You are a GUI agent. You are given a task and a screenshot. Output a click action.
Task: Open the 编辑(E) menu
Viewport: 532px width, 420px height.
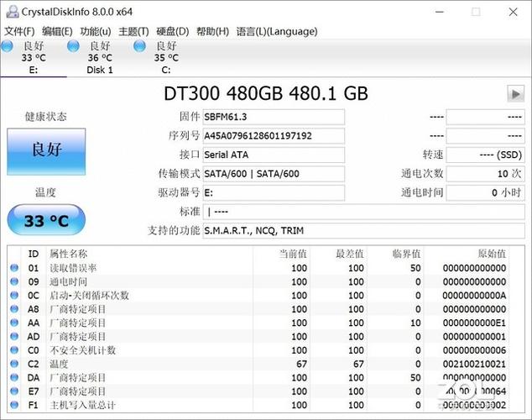point(58,31)
